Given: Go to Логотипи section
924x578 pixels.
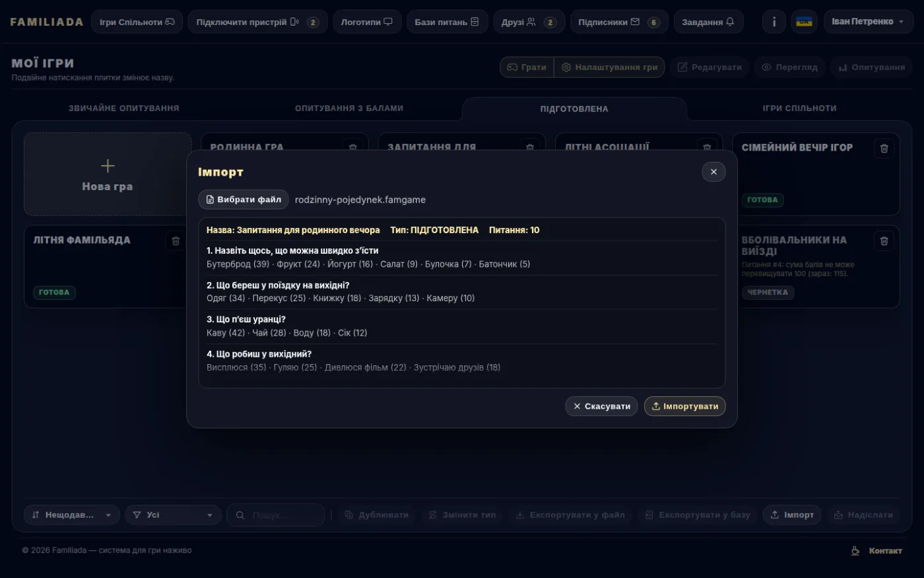Looking at the screenshot, I should tap(367, 22).
